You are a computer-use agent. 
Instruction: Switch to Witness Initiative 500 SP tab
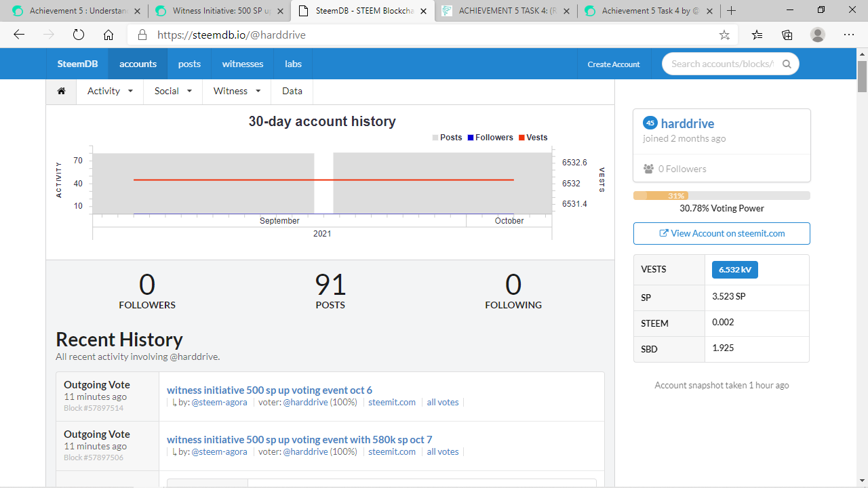click(x=218, y=11)
